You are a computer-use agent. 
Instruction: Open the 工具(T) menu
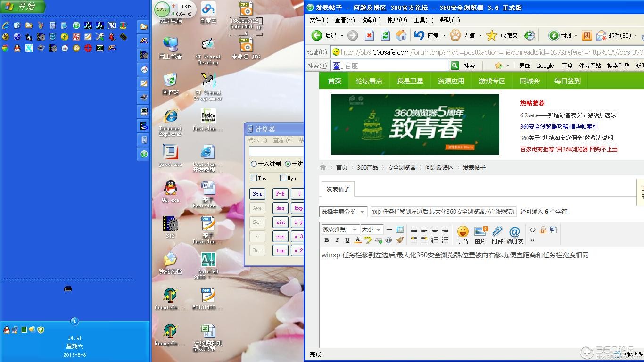pos(423,20)
